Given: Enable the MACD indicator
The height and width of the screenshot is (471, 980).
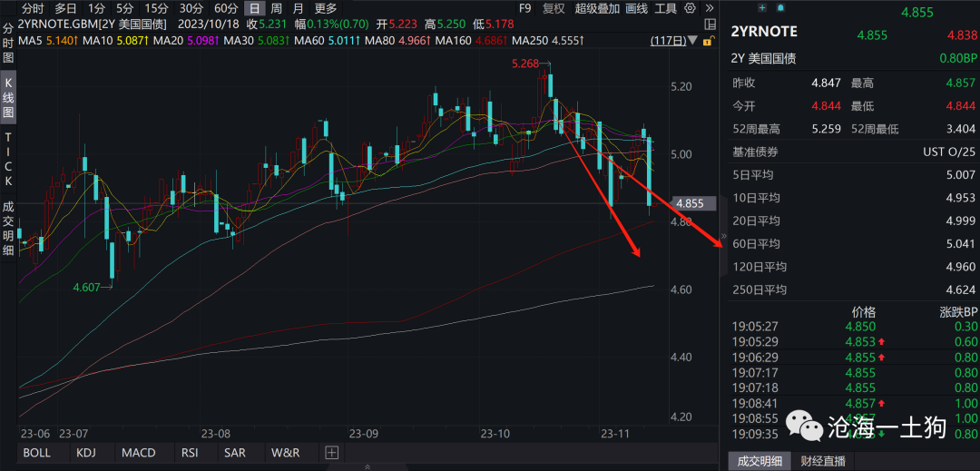Looking at the screenshot, I should 139,452.
